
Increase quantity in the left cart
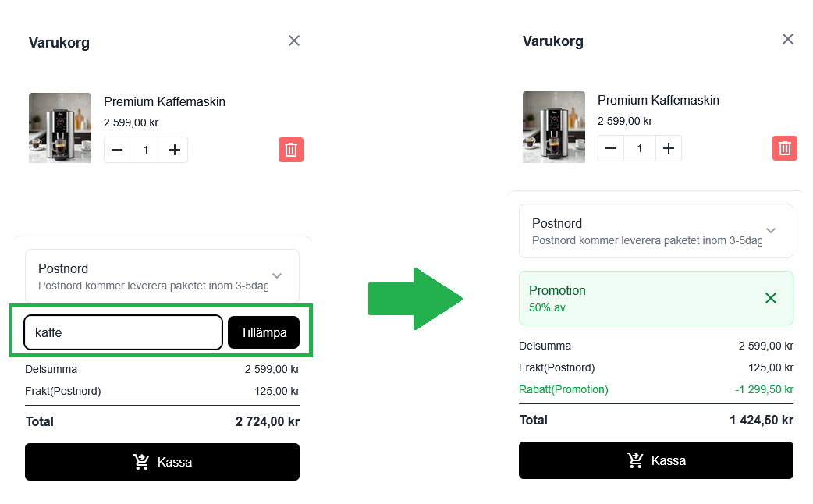coord(175,150)
